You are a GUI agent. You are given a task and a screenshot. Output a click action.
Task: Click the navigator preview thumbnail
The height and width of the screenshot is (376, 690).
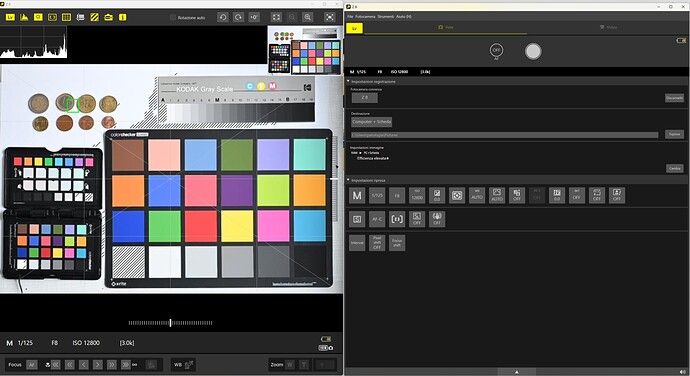click(305, 50)
